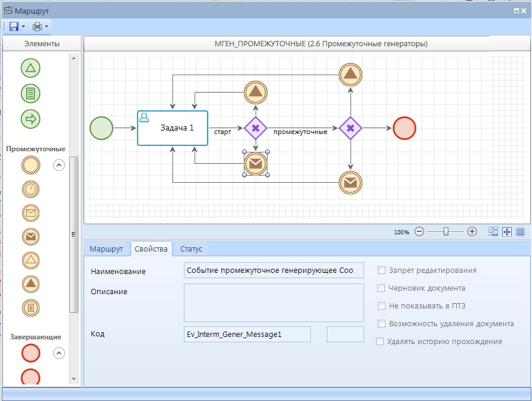Screen dimensions: 532x401
Task: Click the reset zoom to 100% icon
Action: click(493, 232)
